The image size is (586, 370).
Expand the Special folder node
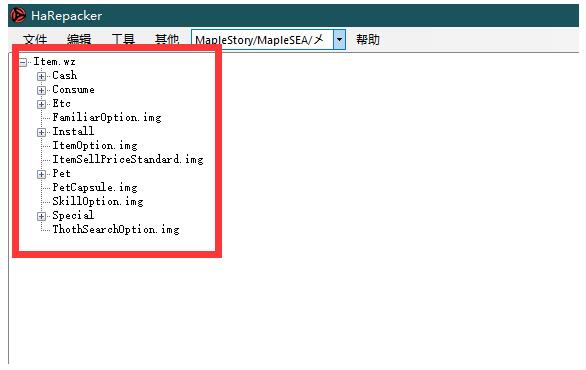coord(41,216)
